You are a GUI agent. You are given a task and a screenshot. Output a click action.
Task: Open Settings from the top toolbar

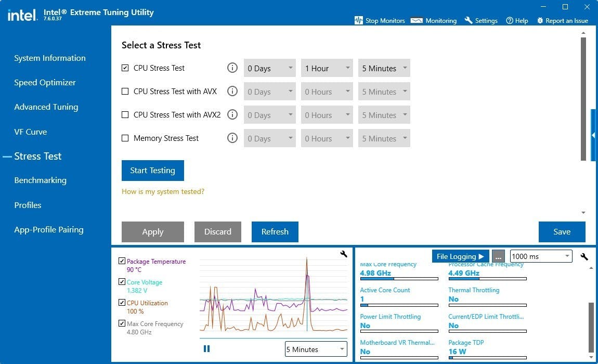481,20
